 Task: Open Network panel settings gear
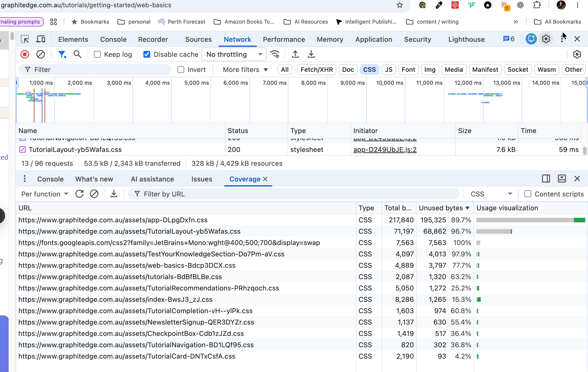577,54
